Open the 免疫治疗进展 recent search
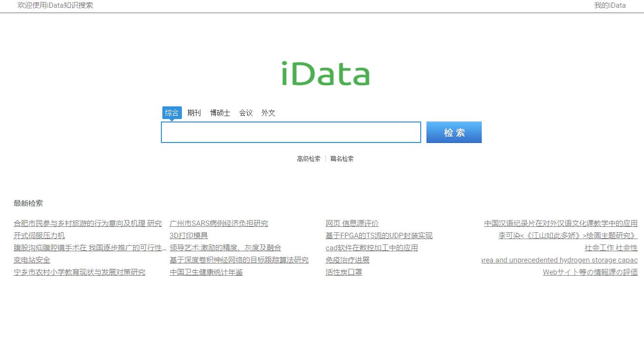The image size is (644, 343). coord(347,260)
